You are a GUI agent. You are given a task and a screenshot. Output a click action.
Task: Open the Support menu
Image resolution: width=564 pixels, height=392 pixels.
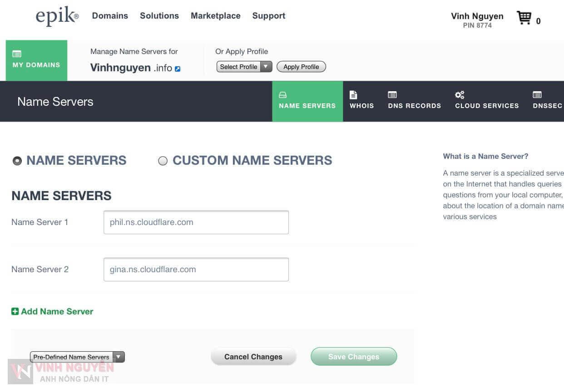pos(269,16)
